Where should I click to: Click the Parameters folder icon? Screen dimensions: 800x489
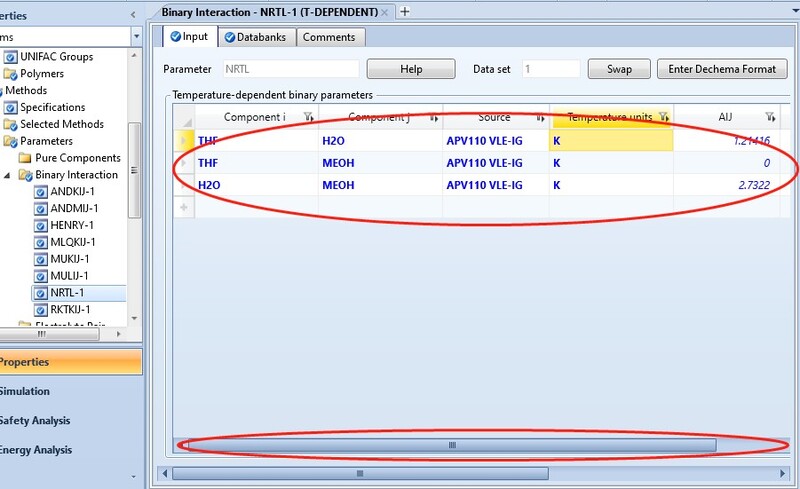click(10, 141)
